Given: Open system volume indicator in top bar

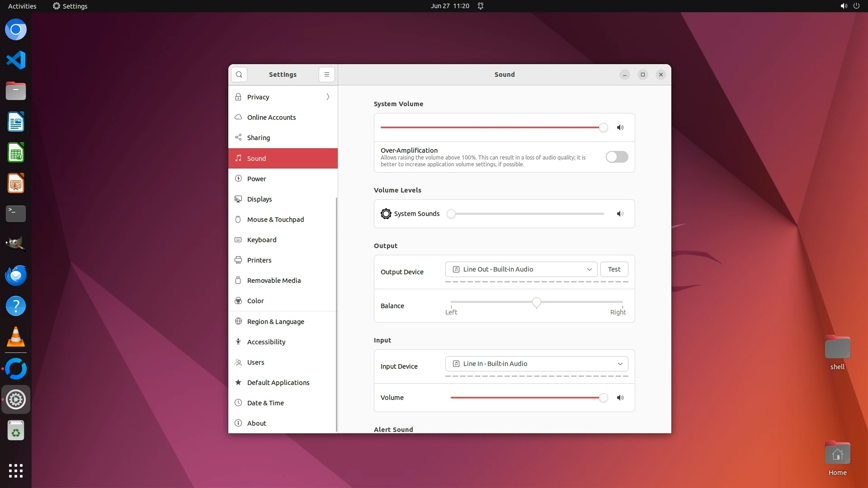Looking at the screenshot, I should click(x=843, y=6).
